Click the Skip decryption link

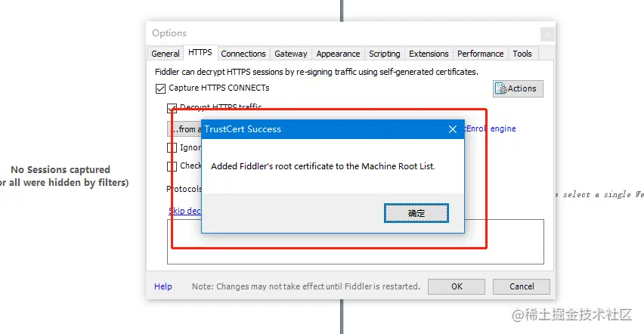pos(185,211)
